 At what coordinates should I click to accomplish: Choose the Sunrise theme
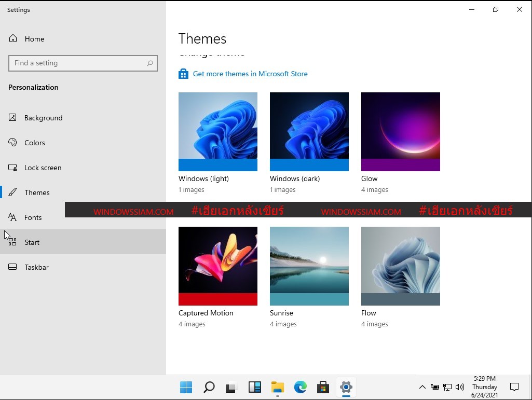click(309, 266)
